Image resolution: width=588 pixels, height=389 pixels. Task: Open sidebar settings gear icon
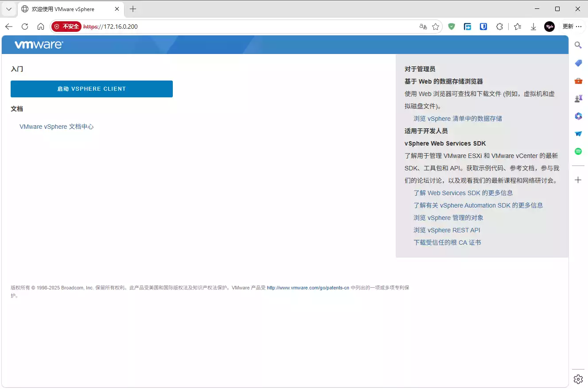(578, 379)
